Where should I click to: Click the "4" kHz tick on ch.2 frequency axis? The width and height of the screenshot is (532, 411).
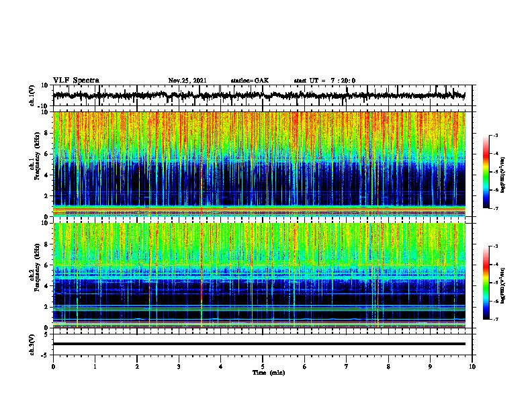pyautogui.click(x=47, y=286)
